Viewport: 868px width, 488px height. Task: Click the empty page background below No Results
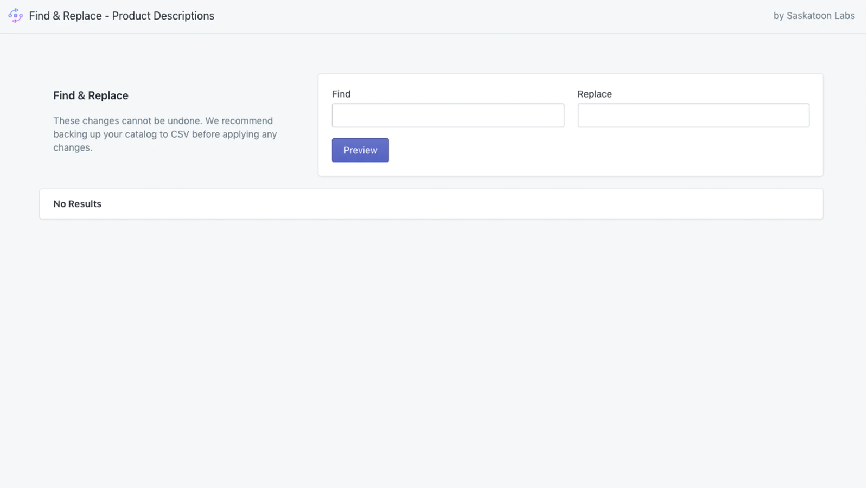[434, 352]
